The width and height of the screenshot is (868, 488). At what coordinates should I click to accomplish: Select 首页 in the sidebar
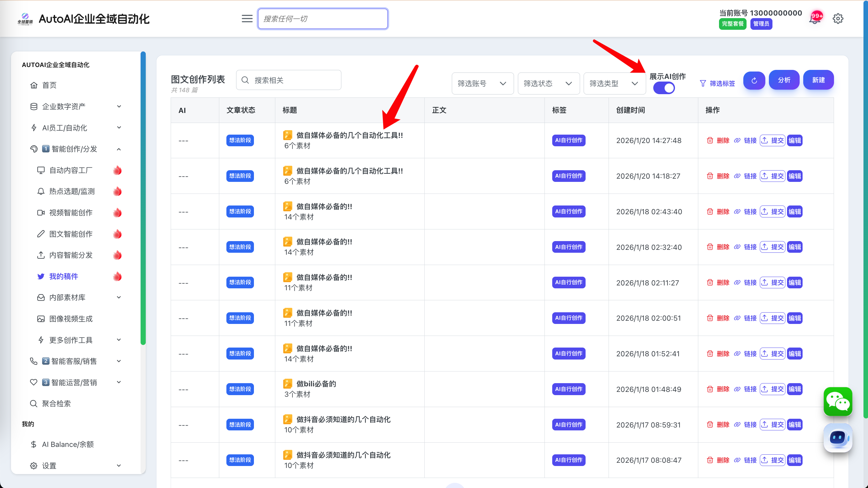tap(49, 85)
